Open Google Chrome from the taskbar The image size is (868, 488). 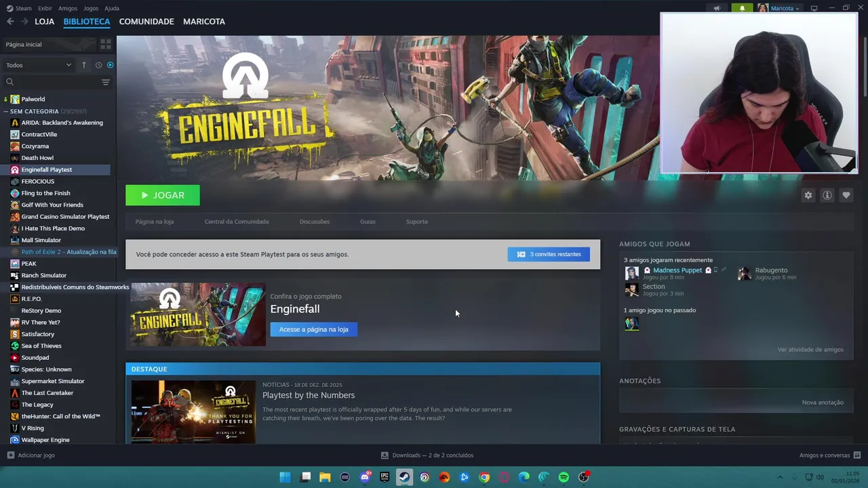click(x=484, y=477)
